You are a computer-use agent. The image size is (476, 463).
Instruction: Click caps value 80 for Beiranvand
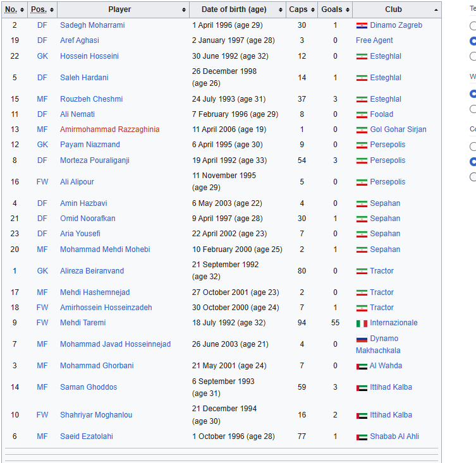[x=302, y=271]
